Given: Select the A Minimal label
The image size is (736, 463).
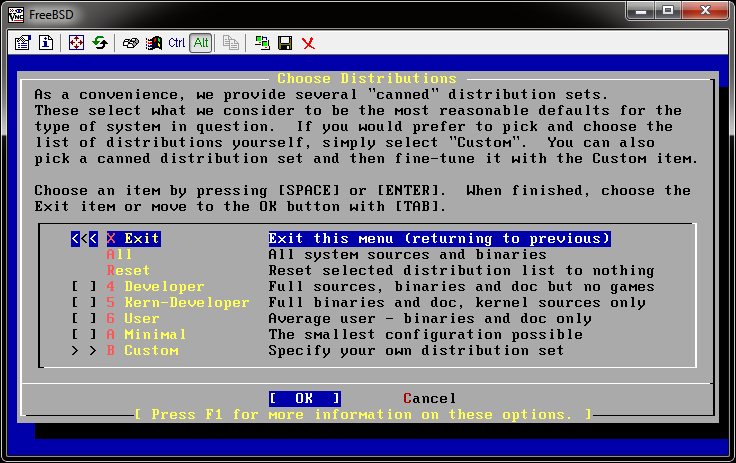Looking at the screenshot, I should click(x=146, y=334).
